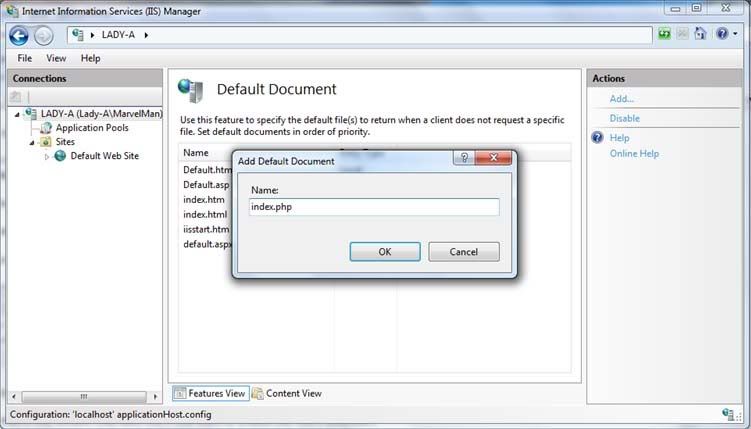Expand the arrow after LADY-A in the address bar

[x=146, y=35]
